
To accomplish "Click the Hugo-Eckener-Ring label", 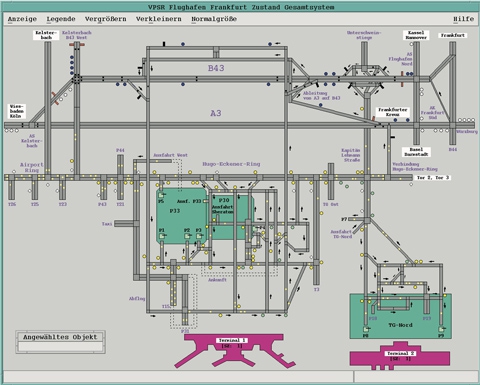I will point(231,164).
